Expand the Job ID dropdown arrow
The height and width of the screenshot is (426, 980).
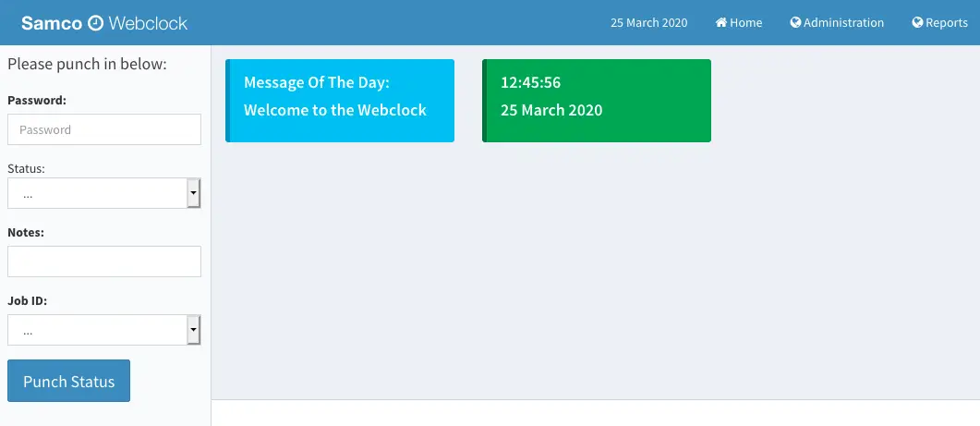coord(193,330)
